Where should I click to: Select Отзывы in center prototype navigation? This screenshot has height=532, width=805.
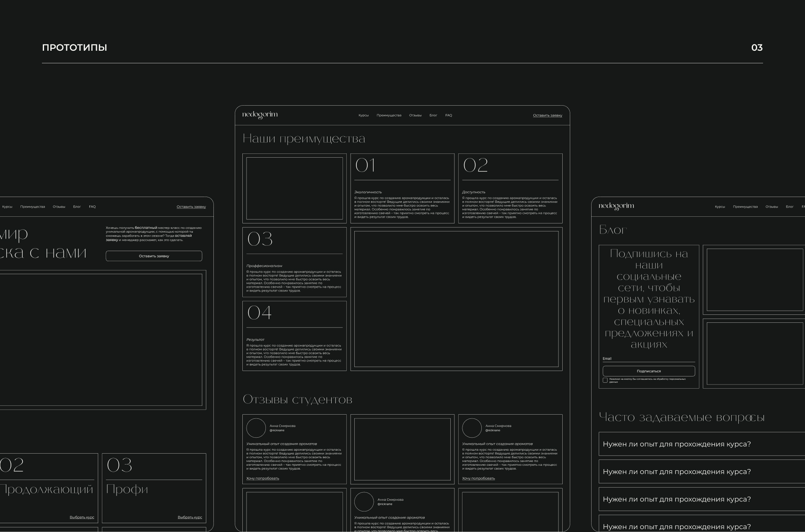(x=415, y=115)
